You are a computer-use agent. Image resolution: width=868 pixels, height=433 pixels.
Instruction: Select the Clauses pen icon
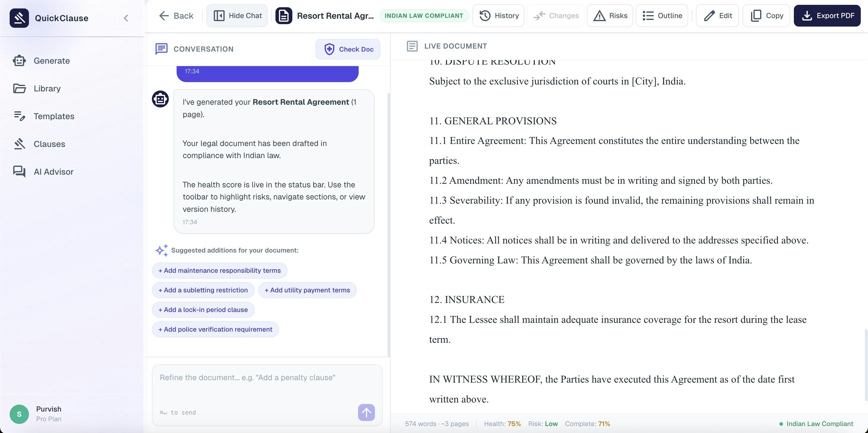tap(19, 144)
